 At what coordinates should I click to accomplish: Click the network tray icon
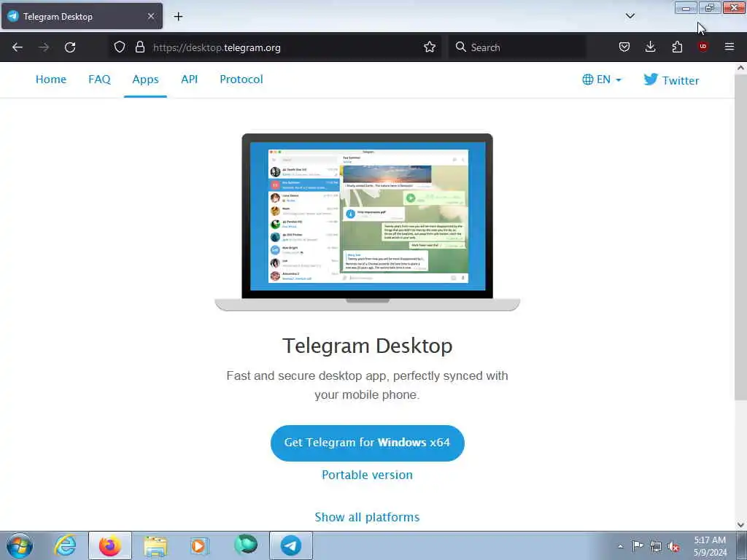[656, 547]
